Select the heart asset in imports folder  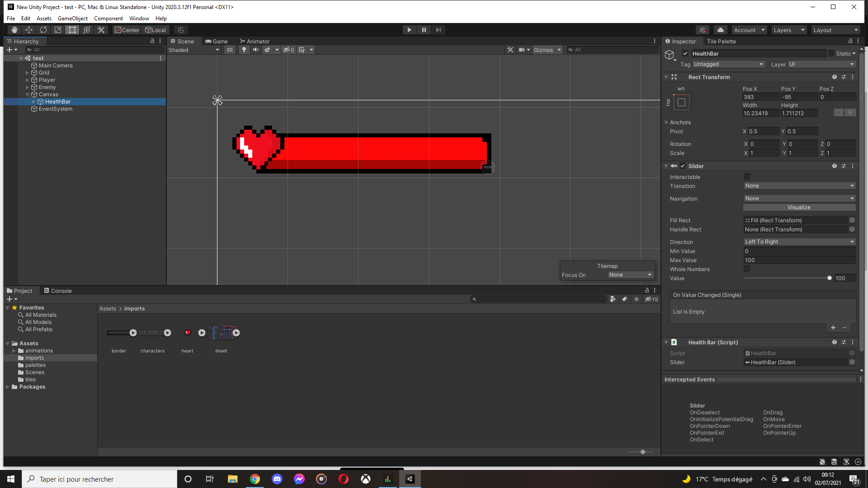click(x=187, y=333)
